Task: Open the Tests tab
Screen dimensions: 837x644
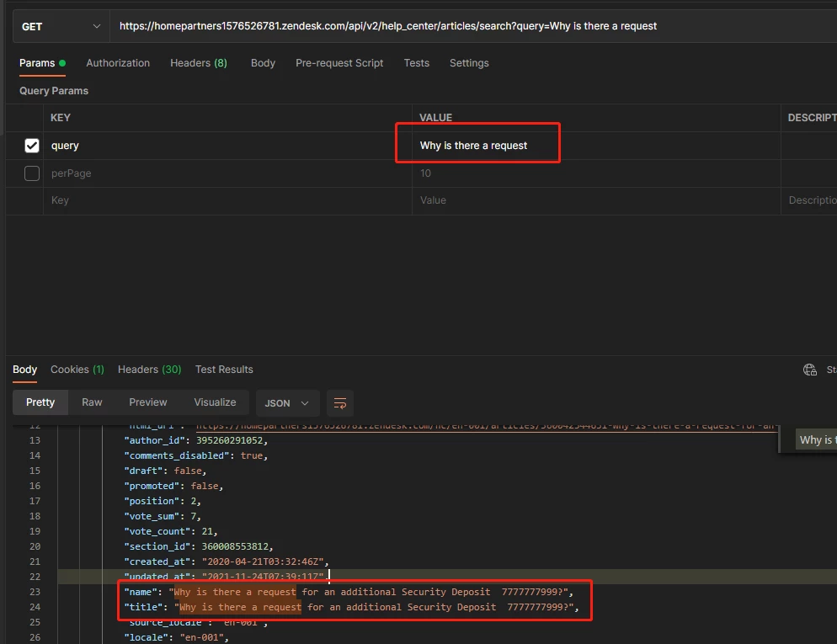Action: 416,63
